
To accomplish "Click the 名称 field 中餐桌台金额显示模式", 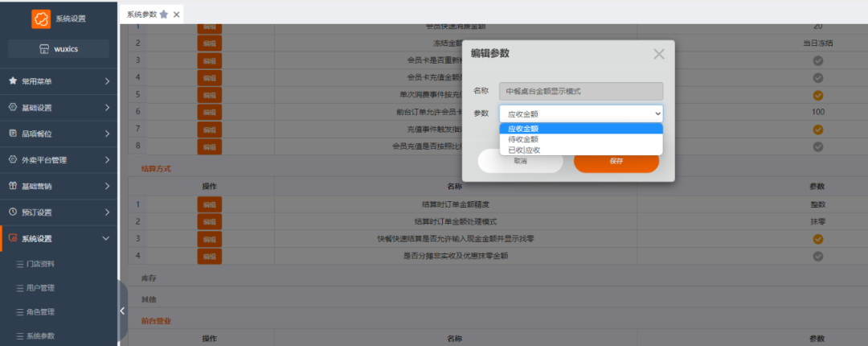I will point(581,90).
